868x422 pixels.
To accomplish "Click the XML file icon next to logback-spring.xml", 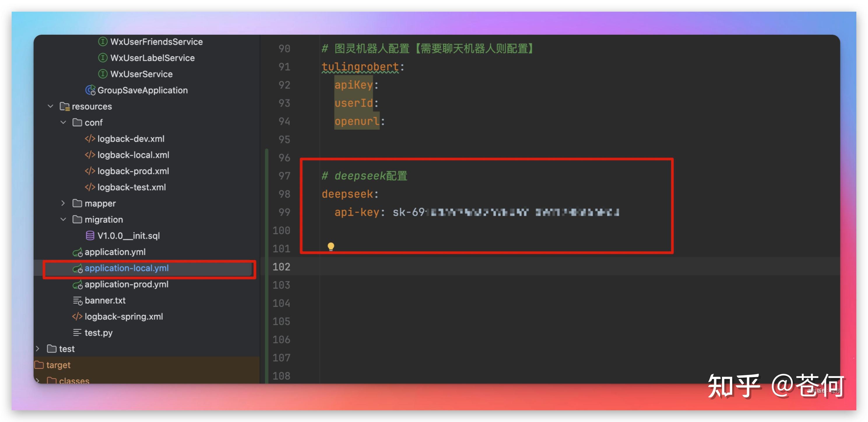I will pyautogui.click(x=77, y=316).
